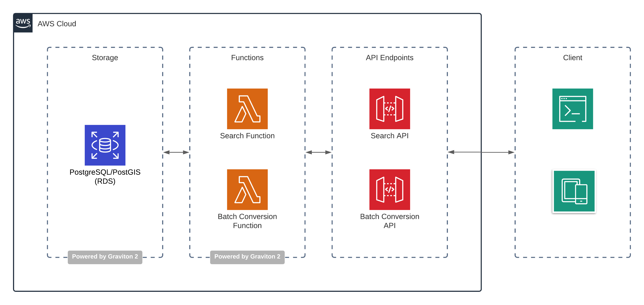Click the Functions group title
The height and width of the screenshot is (305, 644).
[247, 58]
